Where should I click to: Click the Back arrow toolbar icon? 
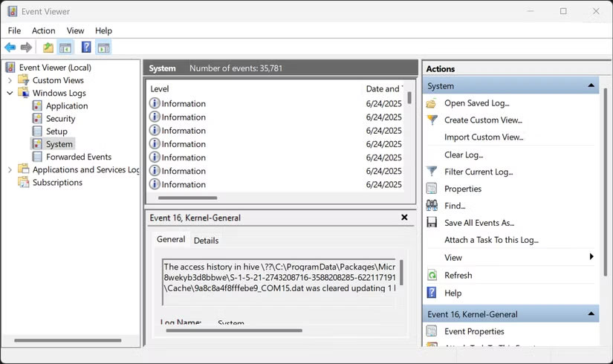click(10, 48)
